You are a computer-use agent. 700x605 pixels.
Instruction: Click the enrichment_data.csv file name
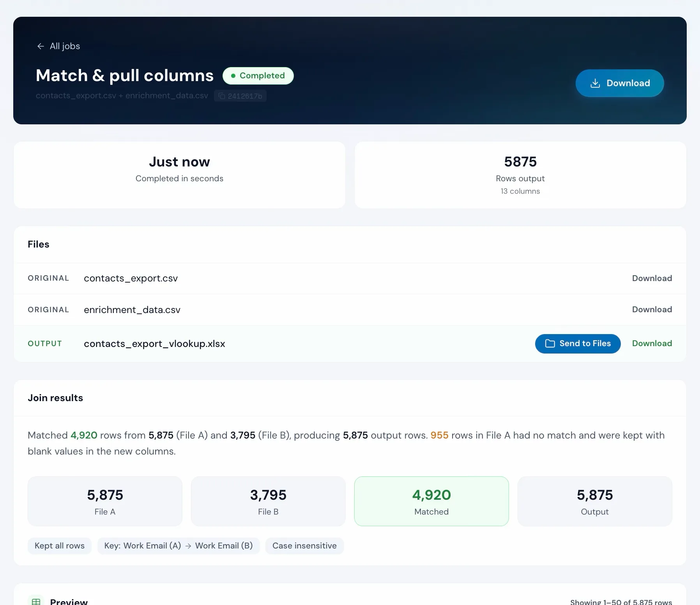point(132,310)
